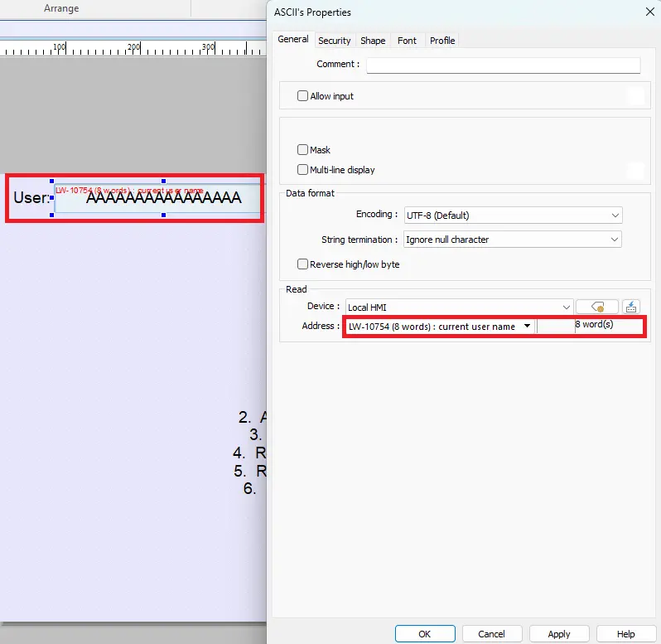Open the address tag library icon
The height and width of the screenshot is (644, 661).
[x=597, y=307]
